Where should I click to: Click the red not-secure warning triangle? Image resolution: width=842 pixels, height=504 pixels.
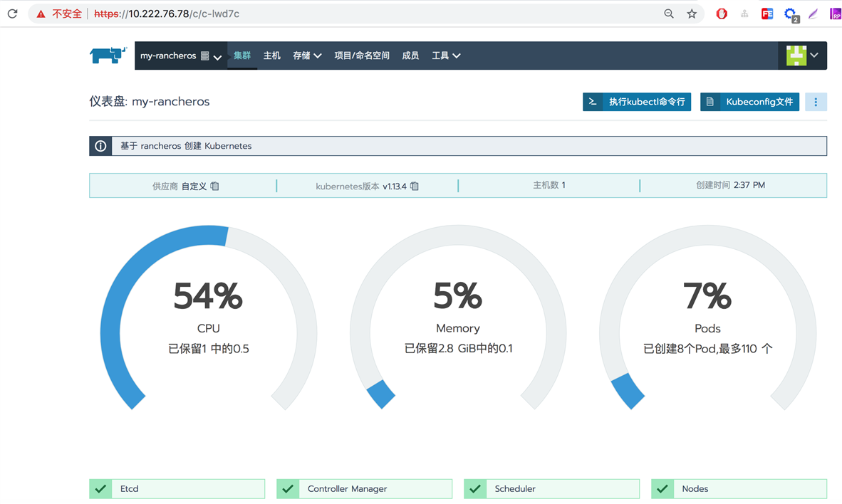(x=41, y=14)
